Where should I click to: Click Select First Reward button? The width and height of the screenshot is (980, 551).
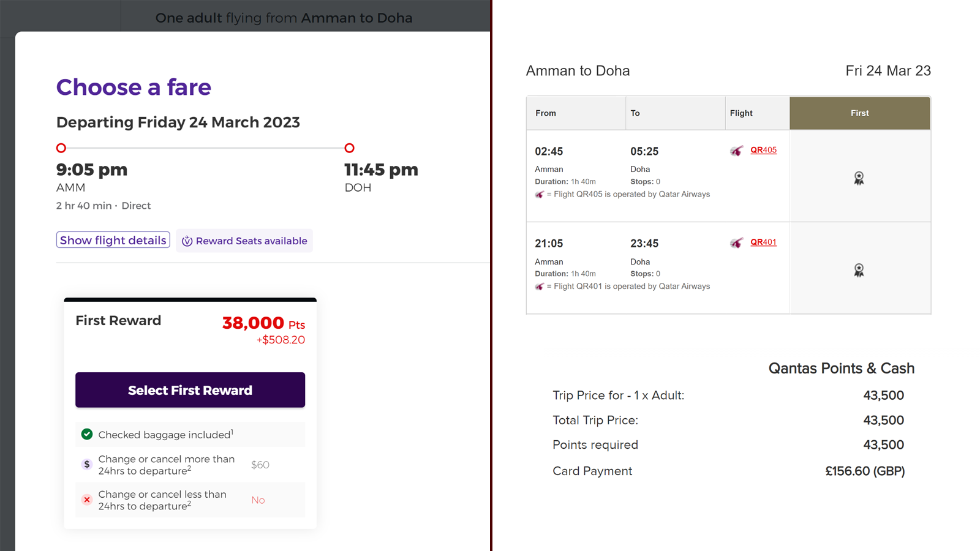(x=190, y=390)
